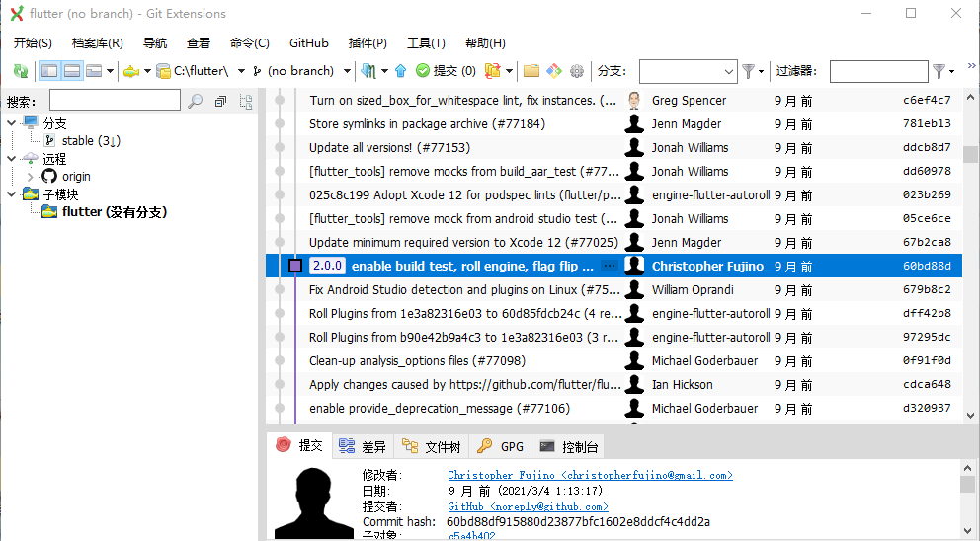Click the magnifier search icon
This screenshot has height=541, width=980.
tap(196, 101)
